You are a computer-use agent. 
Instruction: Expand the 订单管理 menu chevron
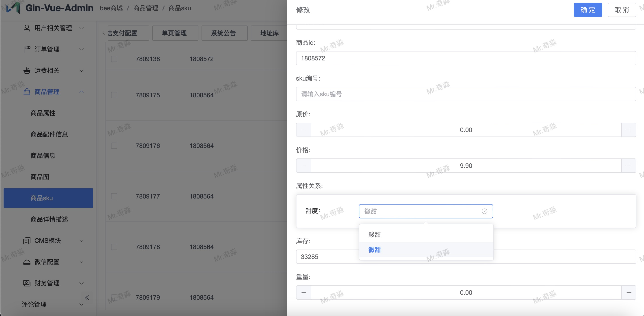(x=82, y=49)
